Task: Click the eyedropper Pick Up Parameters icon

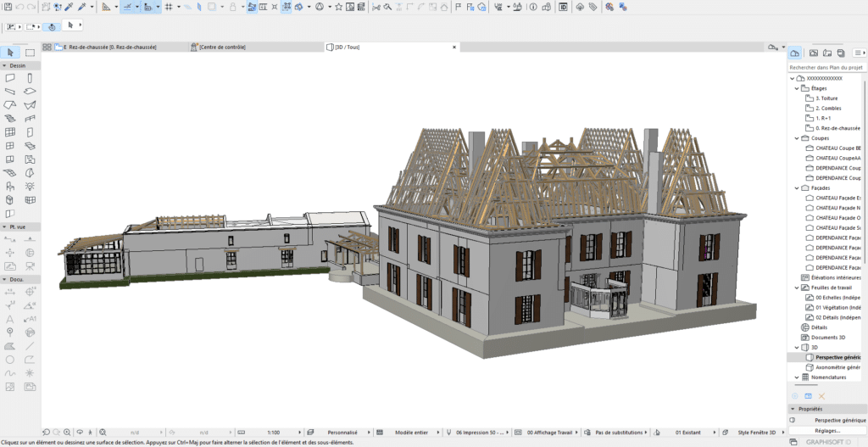Action: tap(69, 7)
